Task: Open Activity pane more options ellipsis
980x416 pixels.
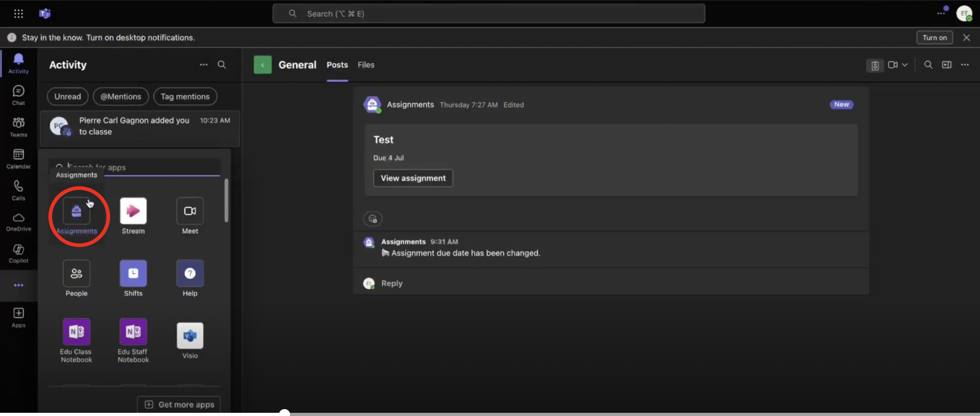Action: (204, 65)
